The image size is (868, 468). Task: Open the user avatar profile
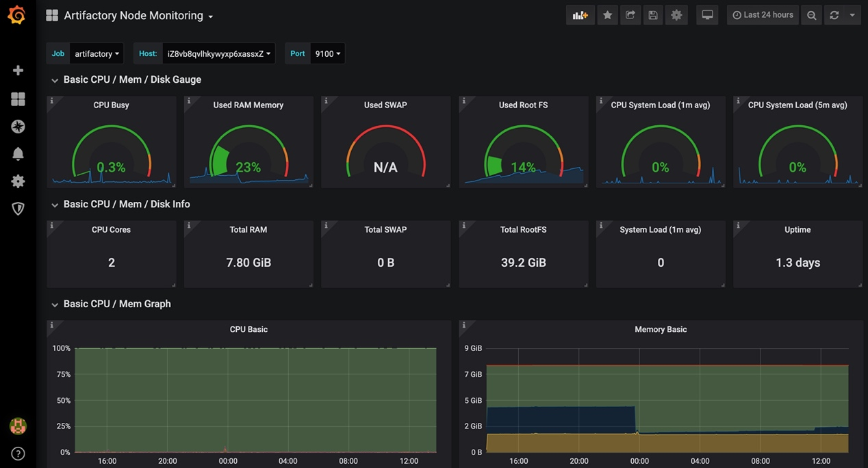pos(18,426)
